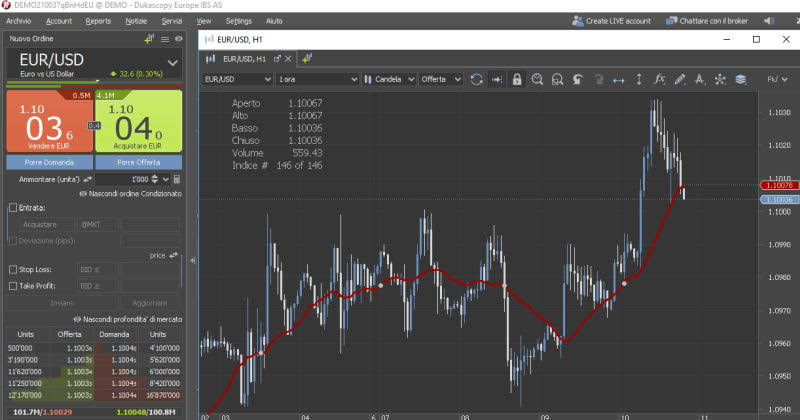This screenshot has width=800, height=420.
Task: Select the pencil drawing tool
Action: (680, 79)
